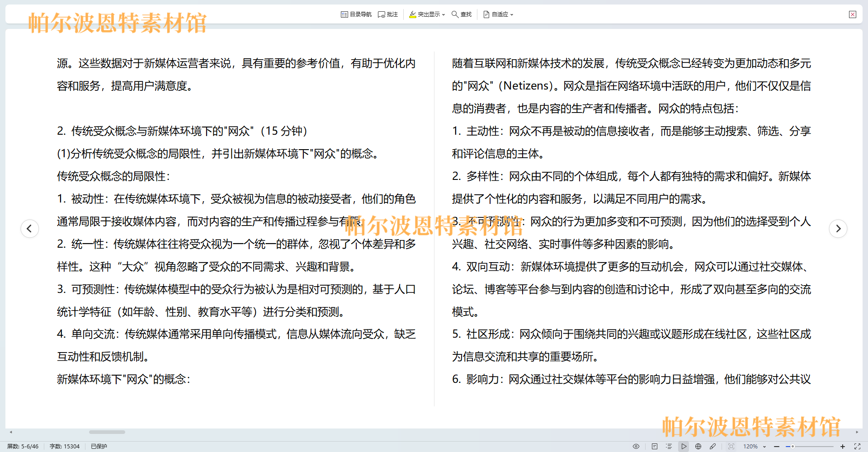
Task: Click the zoom slider handle
Action: (793, 446)
